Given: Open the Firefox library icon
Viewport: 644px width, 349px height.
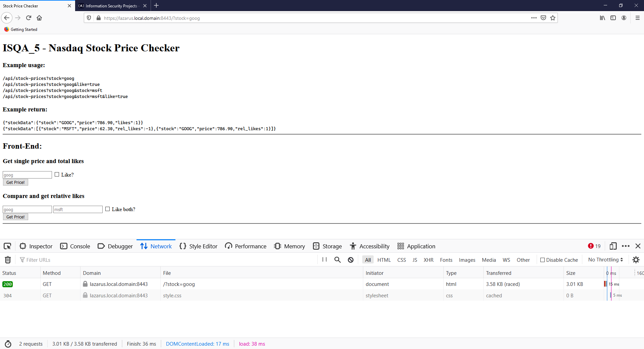Looking at the screenshot, I should [x=602, y=18].
